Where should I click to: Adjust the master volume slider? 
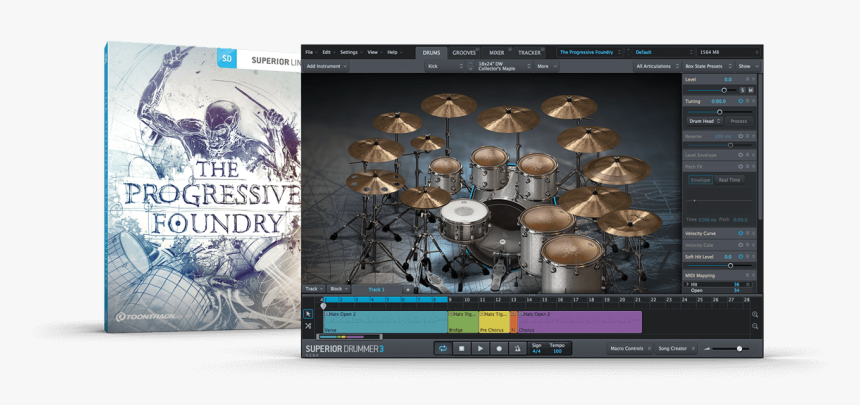[x=731, y=348]
